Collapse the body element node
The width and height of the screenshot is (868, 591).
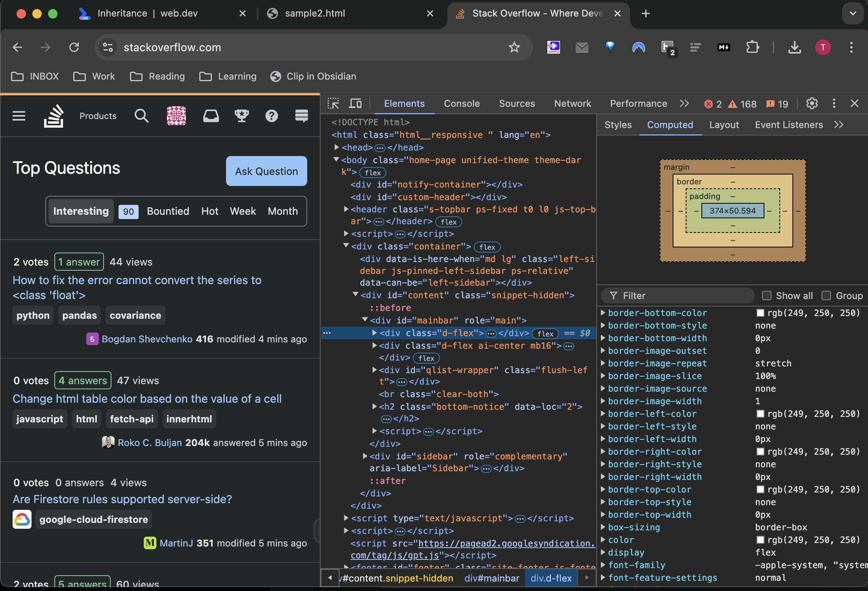click(x=336, y=160)
